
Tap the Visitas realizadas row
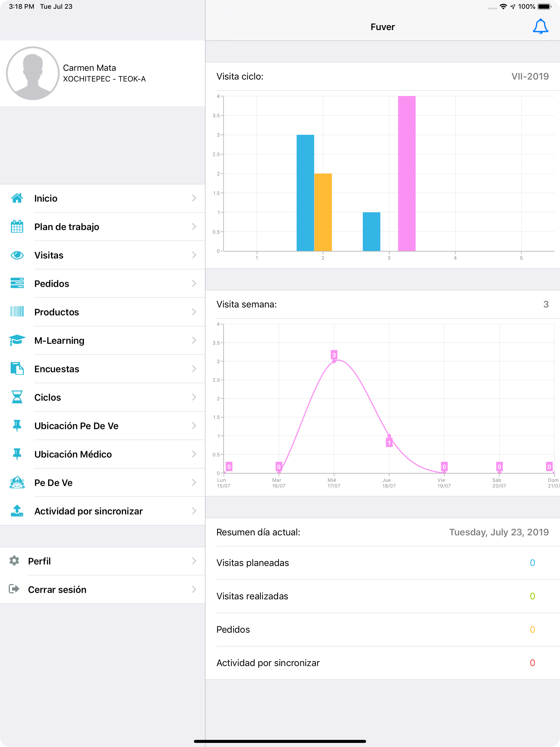point(383,596)
